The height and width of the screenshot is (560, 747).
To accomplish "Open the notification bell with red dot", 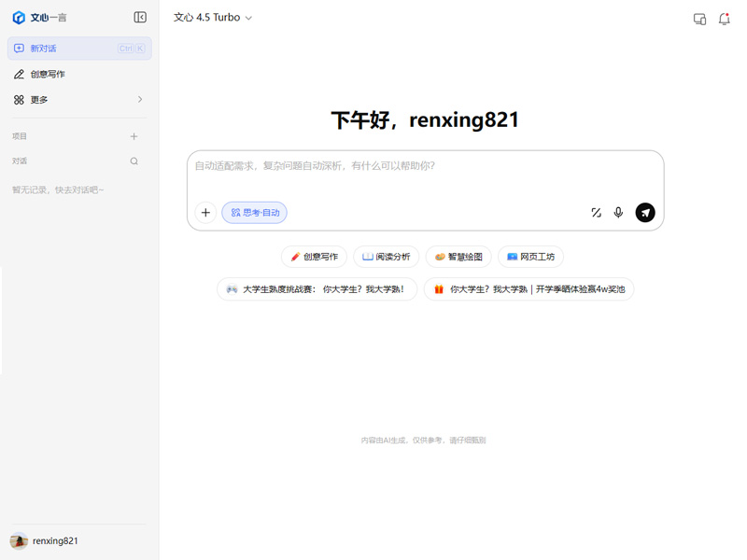I will [x=724, y=18].
